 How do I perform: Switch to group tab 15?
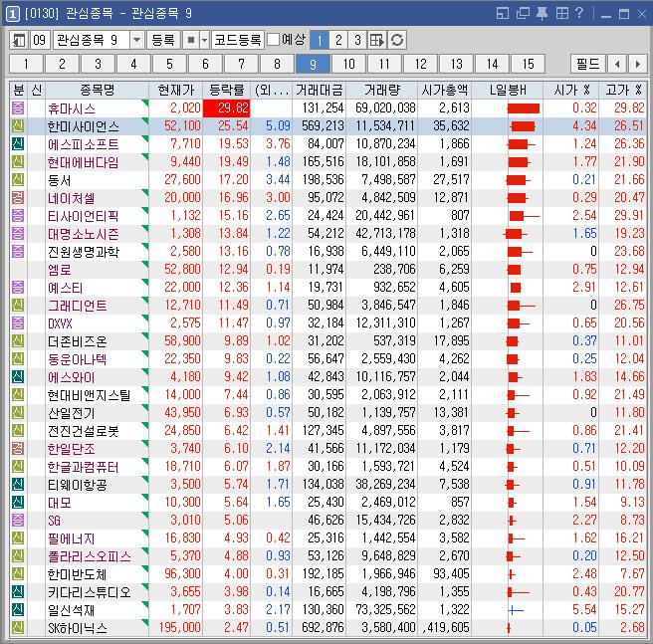coord(528,64)
